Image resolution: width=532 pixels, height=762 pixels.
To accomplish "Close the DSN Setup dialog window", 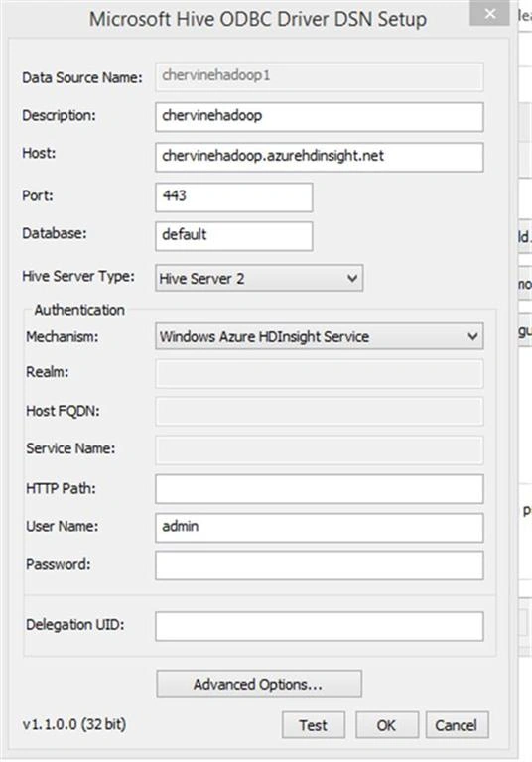I will (x=489, y=14).
